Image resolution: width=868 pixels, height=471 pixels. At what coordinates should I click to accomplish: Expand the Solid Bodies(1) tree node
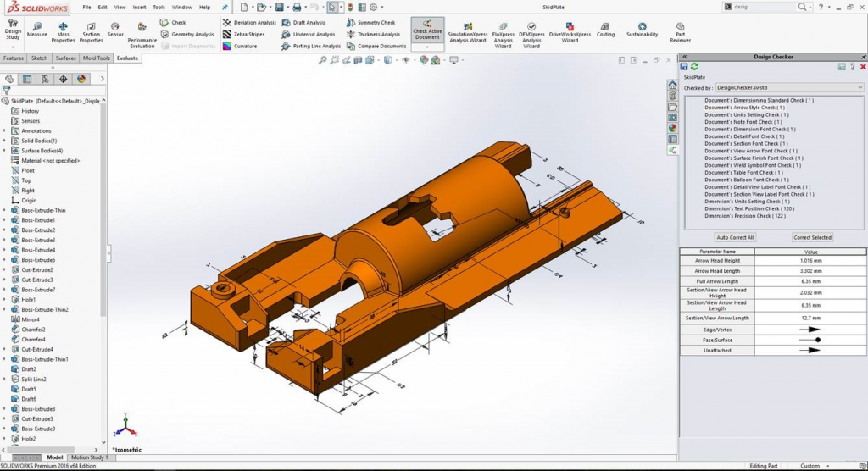4,141
